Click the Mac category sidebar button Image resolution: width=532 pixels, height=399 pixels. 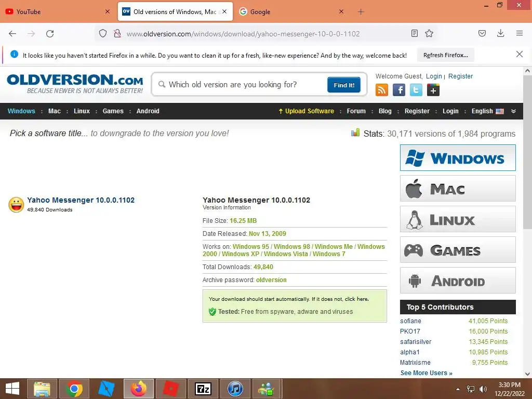458,188
